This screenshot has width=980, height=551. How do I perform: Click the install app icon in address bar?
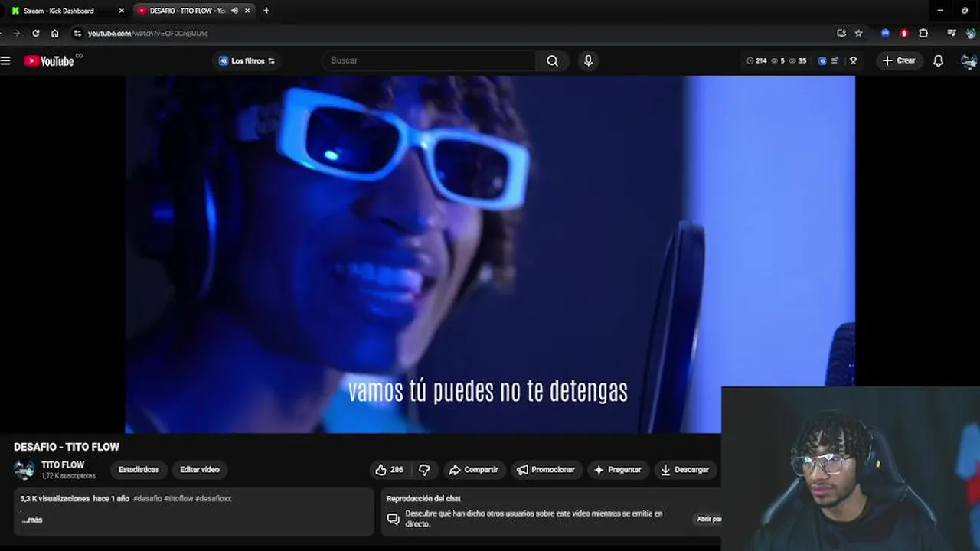841,33
